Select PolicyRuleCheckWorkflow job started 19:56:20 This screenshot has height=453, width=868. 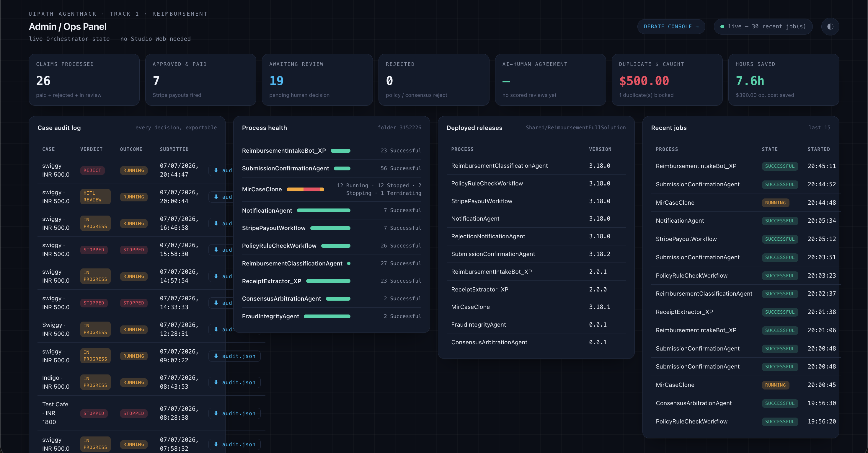[x=746, y=421]
